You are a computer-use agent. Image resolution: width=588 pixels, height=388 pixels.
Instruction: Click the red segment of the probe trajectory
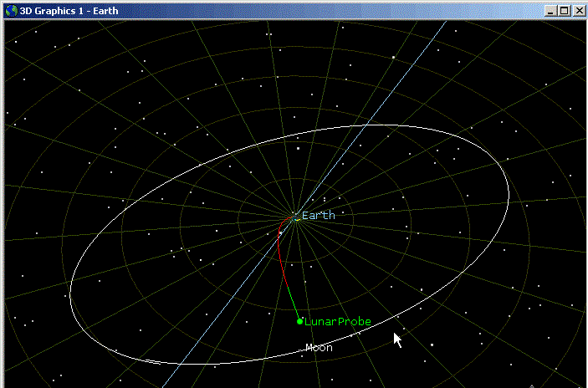click(280, 251)
